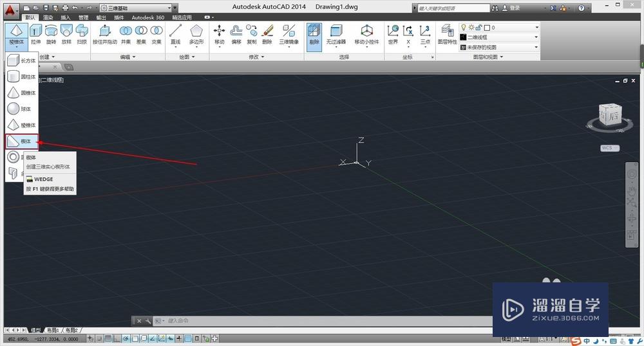Screen dimensions: 644x346
Task: Switch to the 管理 ribbon tab
Action: click(x=83, y=17)
